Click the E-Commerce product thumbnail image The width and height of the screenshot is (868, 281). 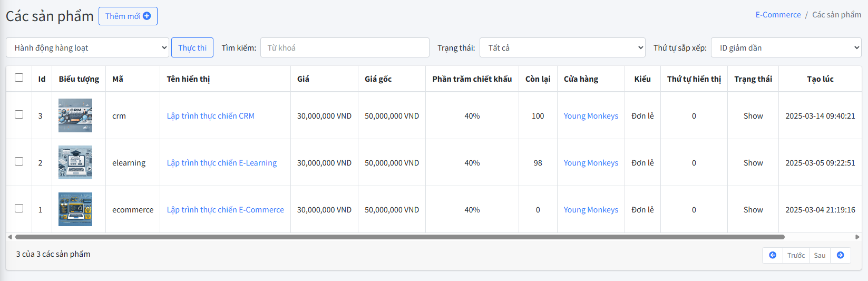click(75, 209)
